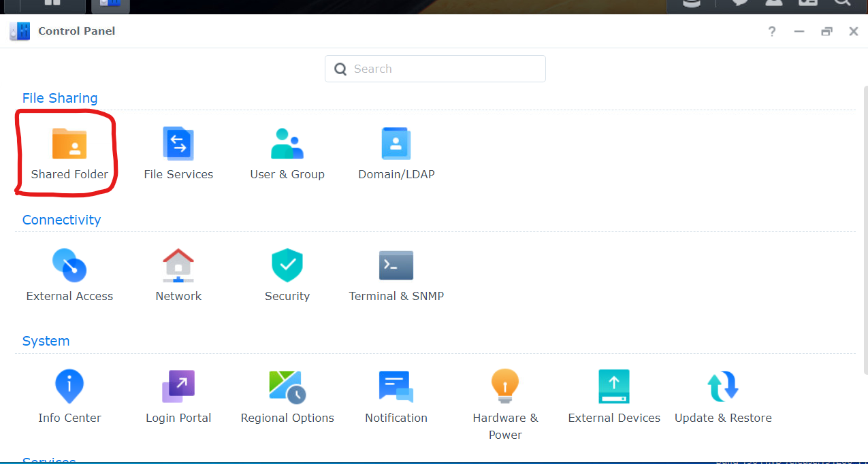Click the Control Panel vertical scrollbar
Screen dimensions: 868x464
pos(865,231)
